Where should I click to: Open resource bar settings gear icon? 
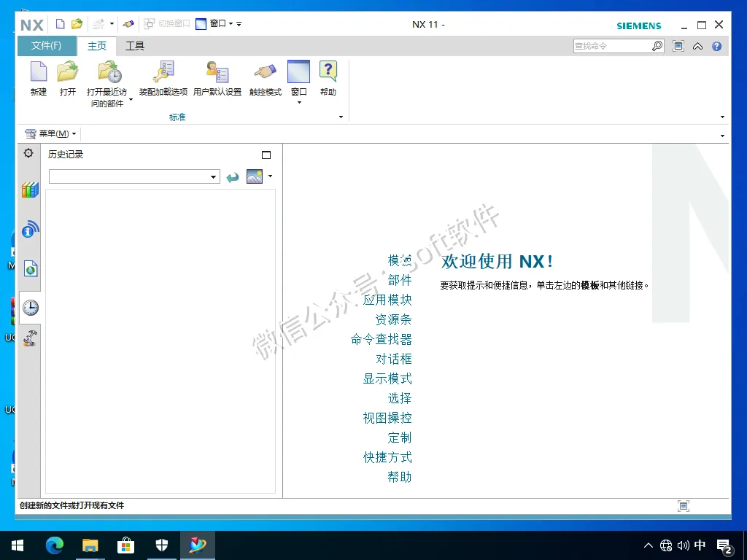[x=28, y=153]
